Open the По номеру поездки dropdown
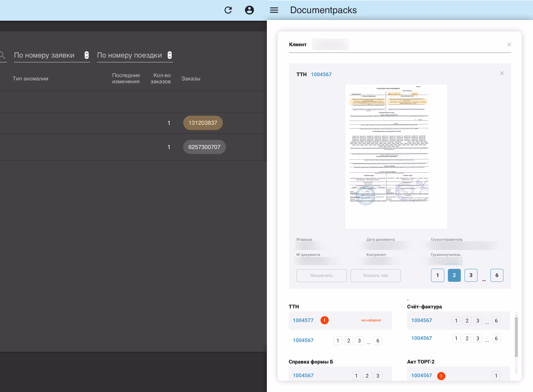 (135, 55)
